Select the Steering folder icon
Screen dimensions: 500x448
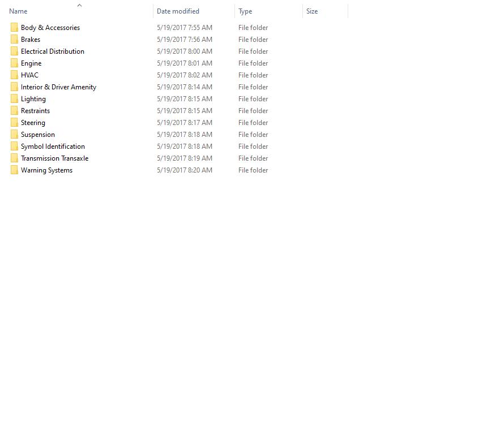coord(14,122)
